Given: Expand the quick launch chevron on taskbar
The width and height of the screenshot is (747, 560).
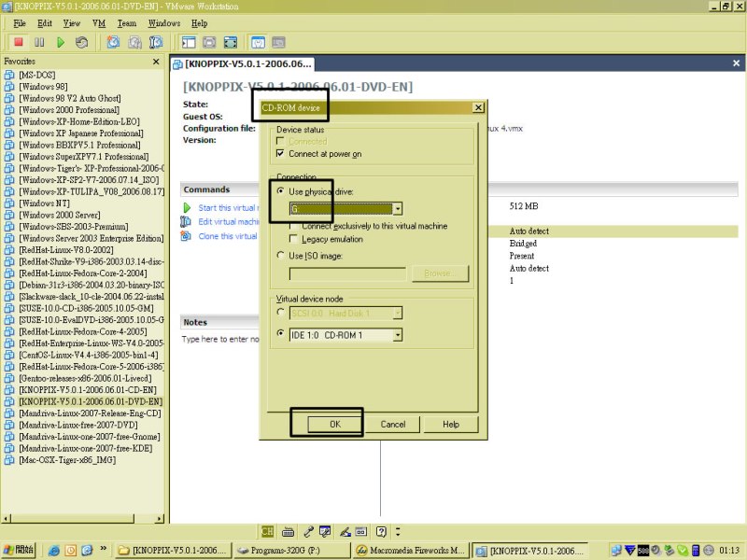Looking at the screenshot, I should 103,549.
